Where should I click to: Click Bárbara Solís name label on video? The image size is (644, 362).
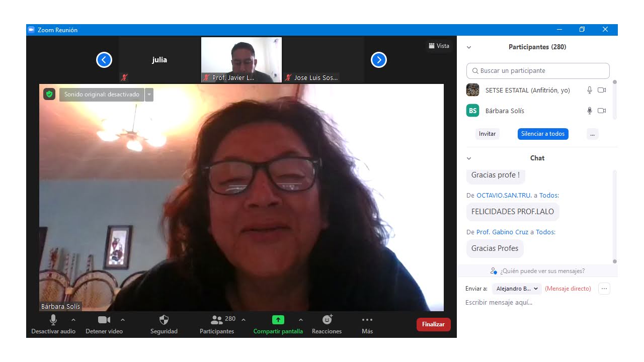tap(61, 306)
